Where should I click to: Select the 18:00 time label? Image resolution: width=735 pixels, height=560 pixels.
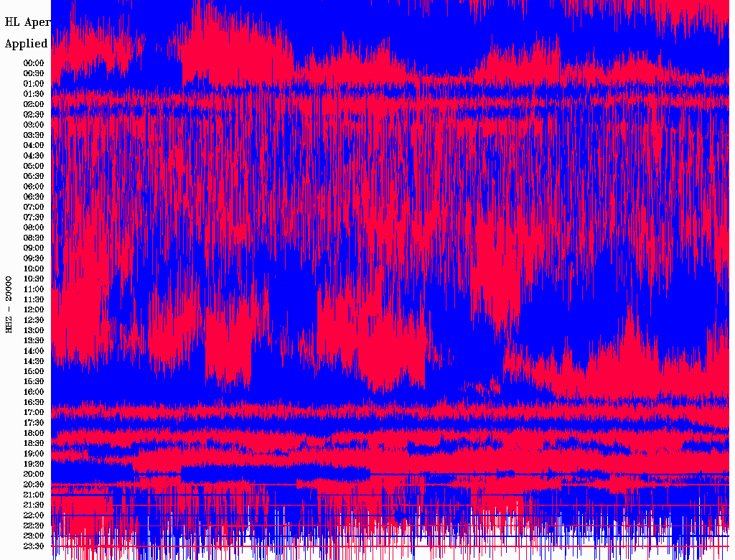pyautogui.click(x=34, y=433)
